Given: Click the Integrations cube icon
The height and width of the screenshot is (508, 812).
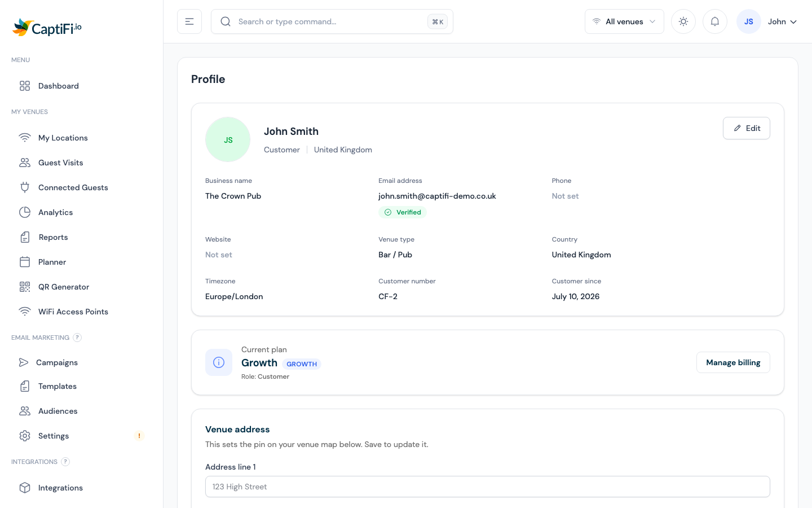Looking at the screenshot, I should [x=25, y=488].
